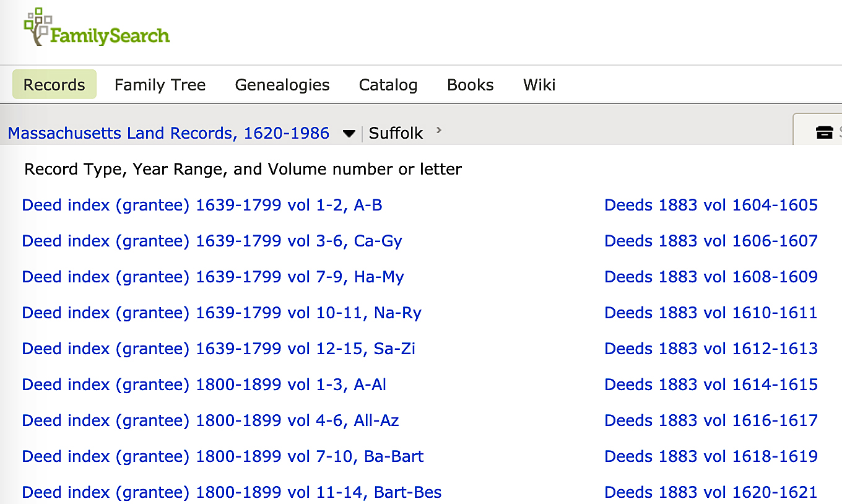842x504 pixels.
Task: Open Deeds 1883 vol 1604-1605
Action: click(x=710, y=205)
